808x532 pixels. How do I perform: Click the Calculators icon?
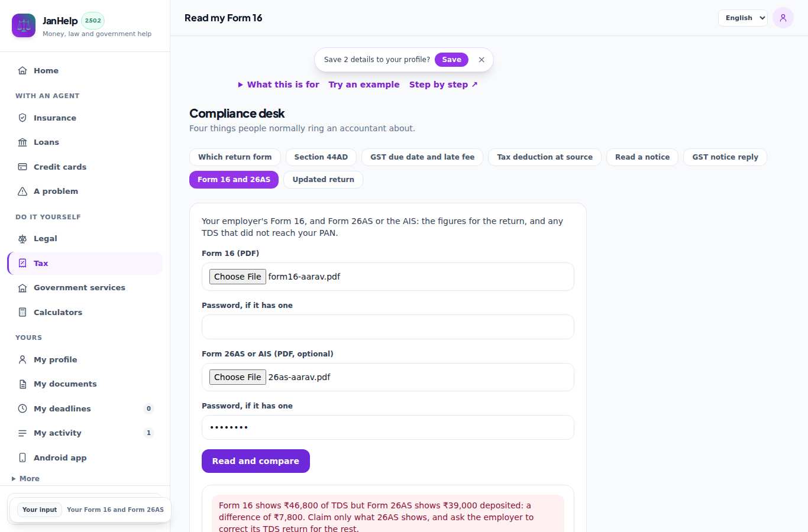coord(22,312)
